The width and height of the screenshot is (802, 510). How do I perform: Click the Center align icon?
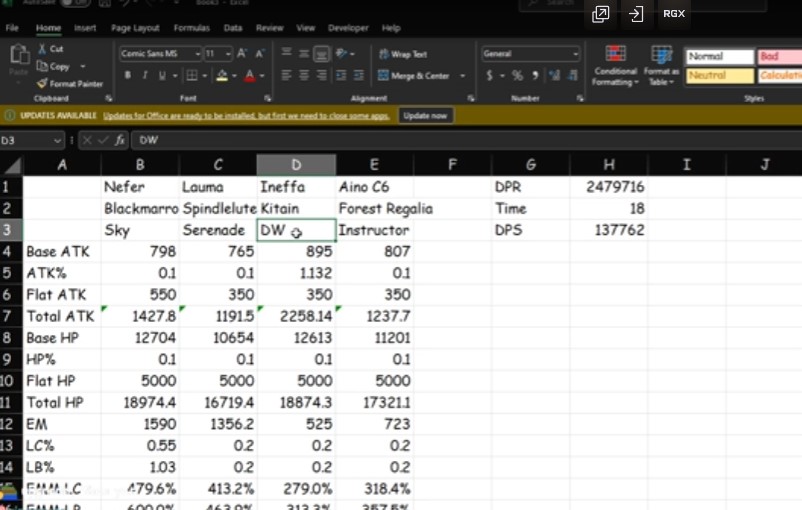coord(304,76)
